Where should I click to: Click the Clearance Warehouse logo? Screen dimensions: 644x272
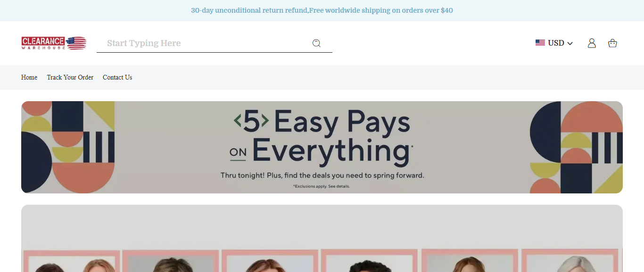pos(54,43)
